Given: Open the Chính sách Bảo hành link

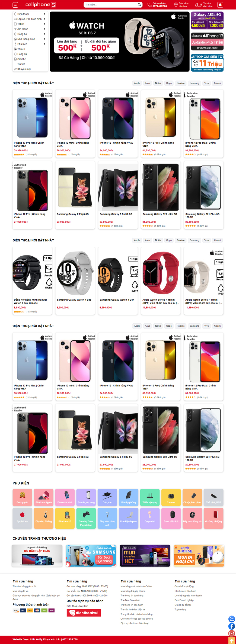Looking at the screenshot, I should point(185,591).
